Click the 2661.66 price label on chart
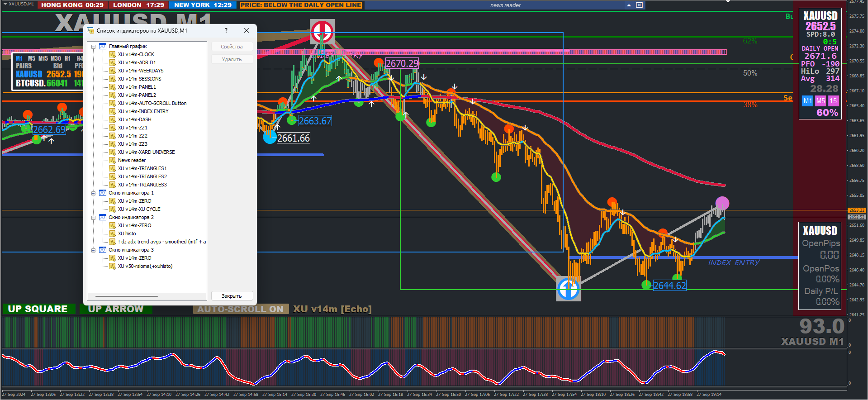The height and width of the screenshot is (400, 868). [x=294, y=138]
